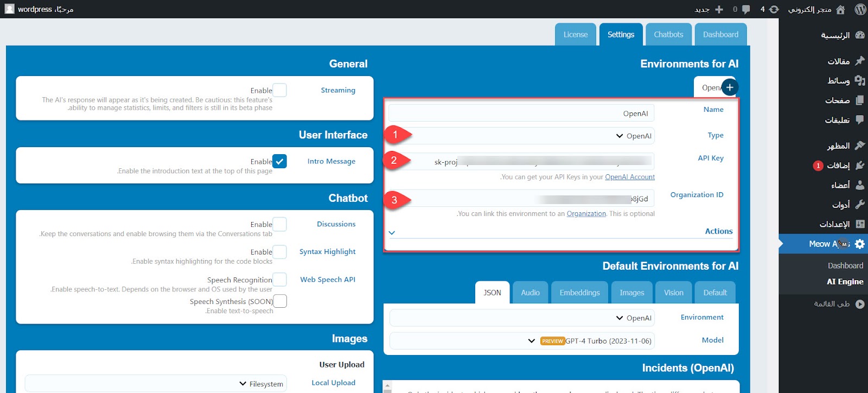Screen dimensions: 868x393
Task: Click the environment Name input field
Action: coord(521,113)
